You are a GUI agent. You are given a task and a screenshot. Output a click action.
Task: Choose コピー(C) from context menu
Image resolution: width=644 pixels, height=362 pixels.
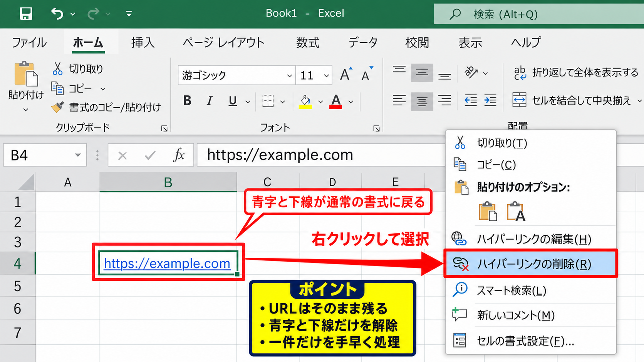tap(531, 165)
